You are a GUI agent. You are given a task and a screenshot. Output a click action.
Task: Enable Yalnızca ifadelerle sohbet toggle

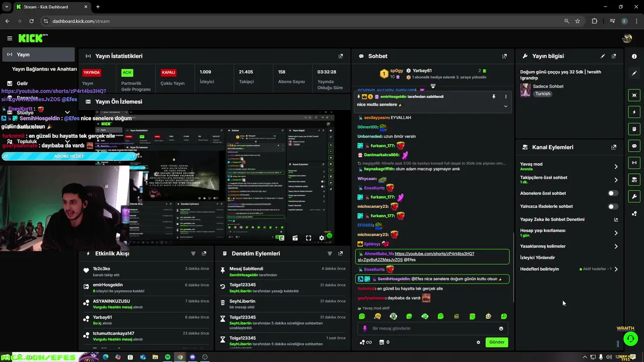tap(613, 207)
